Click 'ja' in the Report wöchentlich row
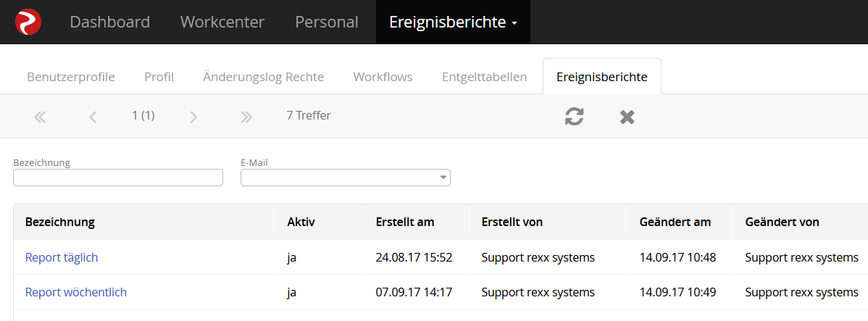Screen dimensions: 868x321 [292, 293]
